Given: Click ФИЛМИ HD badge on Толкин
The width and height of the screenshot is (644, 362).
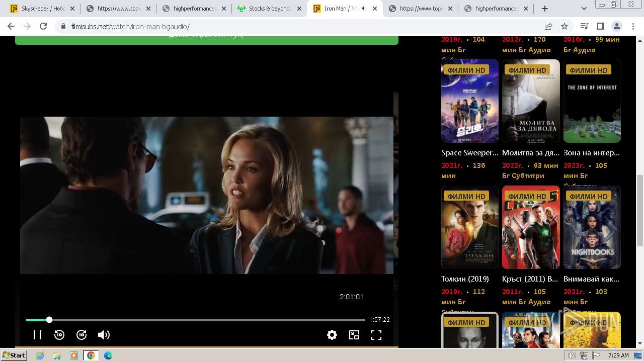Looking at the screenshot, I should coord(466,196).
